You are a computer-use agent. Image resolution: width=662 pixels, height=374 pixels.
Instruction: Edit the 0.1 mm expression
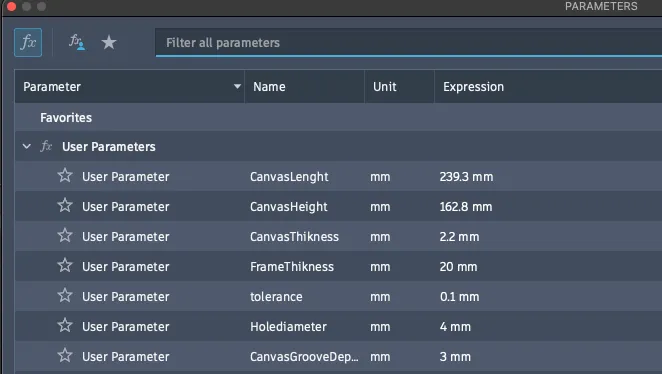pyautogui.click(x=459, y=296)
